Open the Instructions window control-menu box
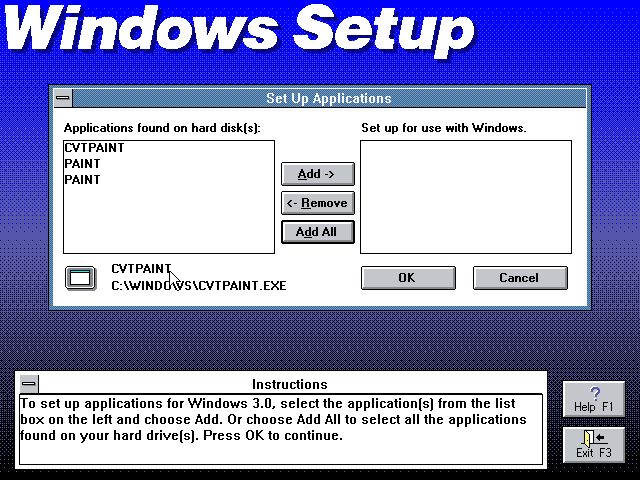The width and height of the screenshot is (640, 480). point(29,384)
